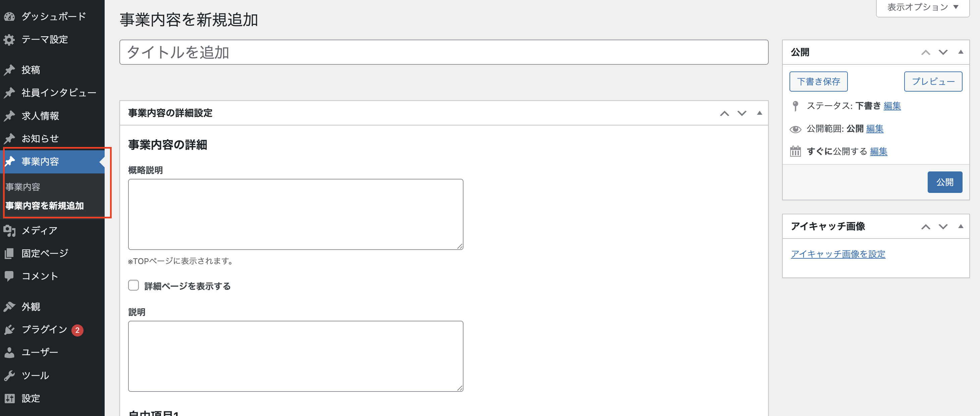Open the 表示オプション dropdown
This screenshot has width=980, height=416.
coord(923,7)
